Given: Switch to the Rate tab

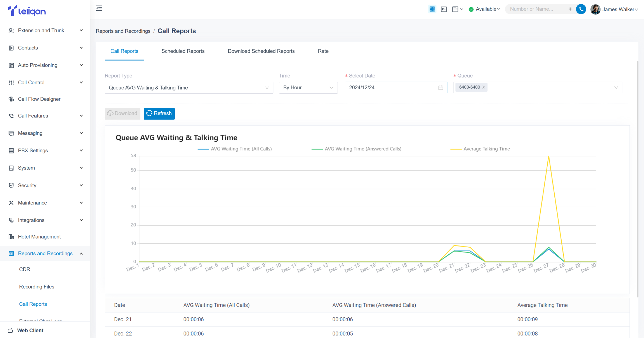Looking at the screenshot, I should coord(323,51).
